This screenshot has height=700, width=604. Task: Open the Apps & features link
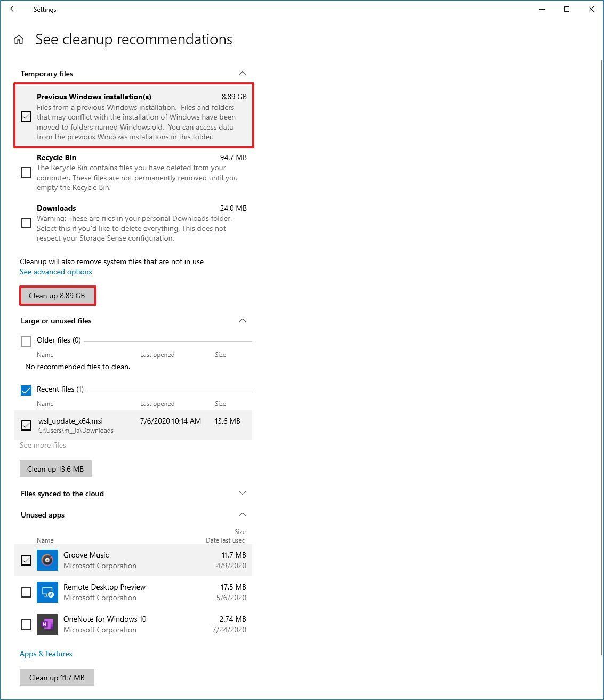[46, 654]
